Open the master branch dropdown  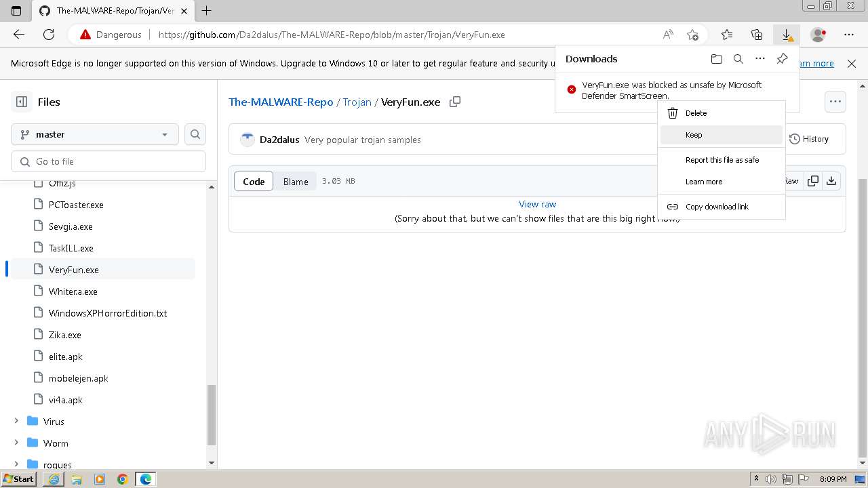coord(95,134)
